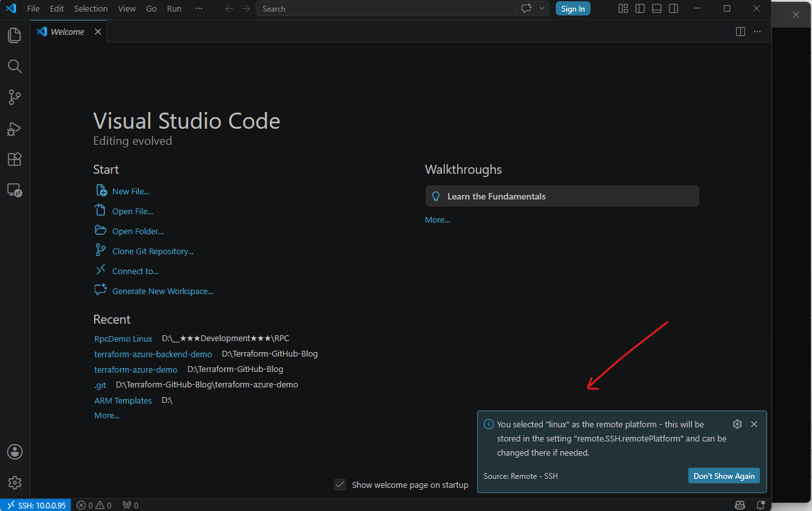Click the Clone Git Repository... link
Screen dimensions: 812x511
[153, 251]
